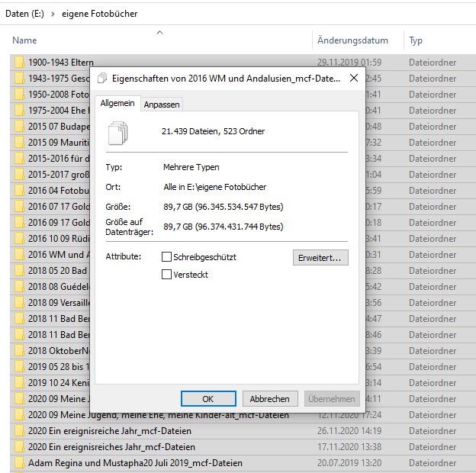Select the 2015 07 Budapest folder icon
This screenshot has height=473, width=476.
[x=19, y=127]
